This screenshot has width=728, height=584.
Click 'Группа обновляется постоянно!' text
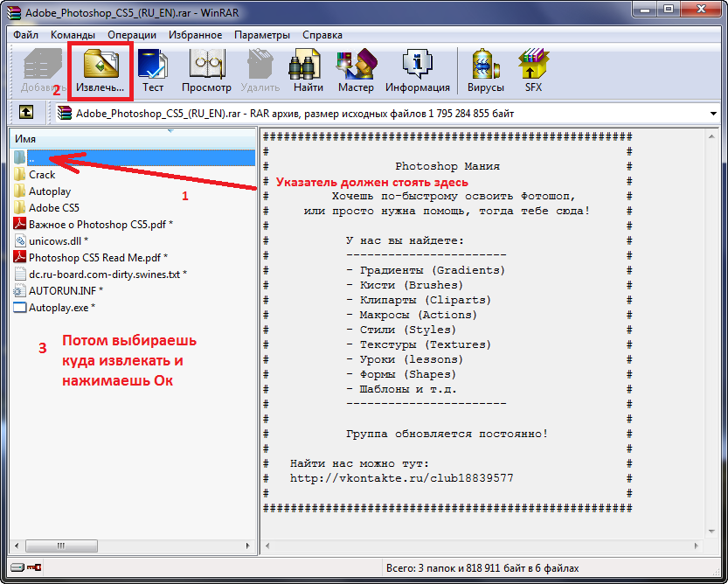(447, 434)
